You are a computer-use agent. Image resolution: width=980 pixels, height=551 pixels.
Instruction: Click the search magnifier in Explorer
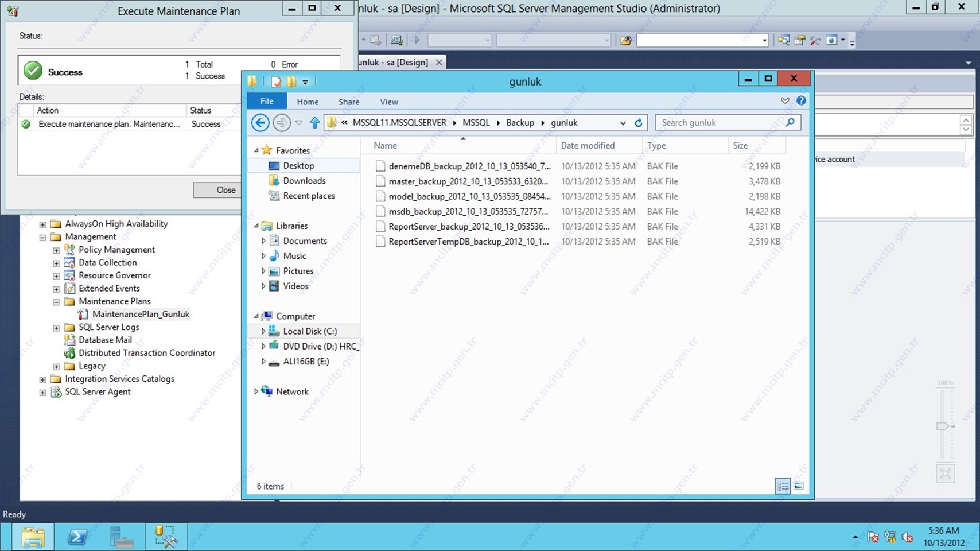coord(790,122)
